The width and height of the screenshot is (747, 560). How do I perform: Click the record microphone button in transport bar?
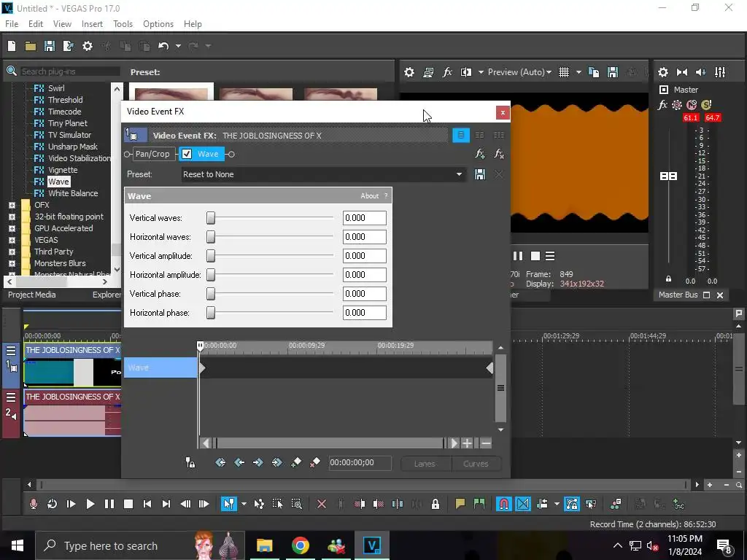click(34, 504)
